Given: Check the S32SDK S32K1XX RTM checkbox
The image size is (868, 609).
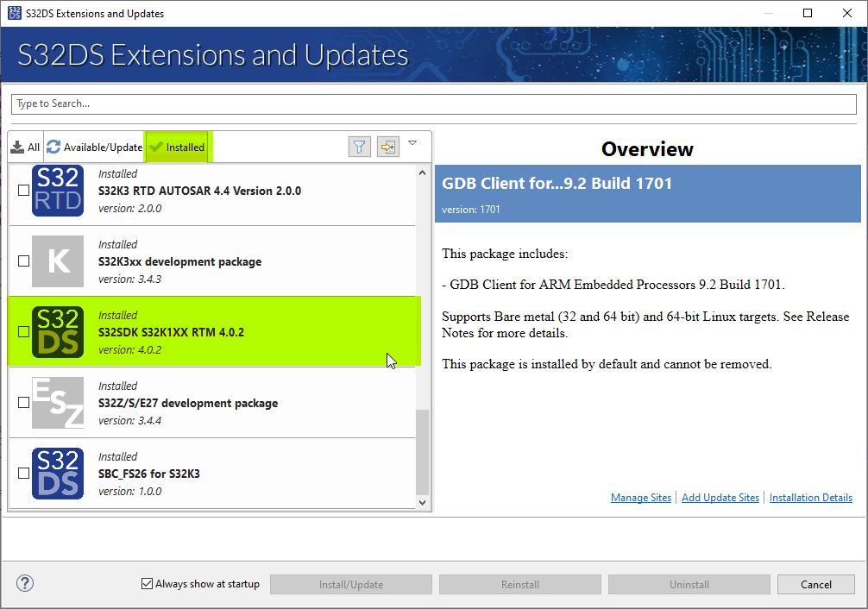Looking at the screenshot, I should click(23, 331).
